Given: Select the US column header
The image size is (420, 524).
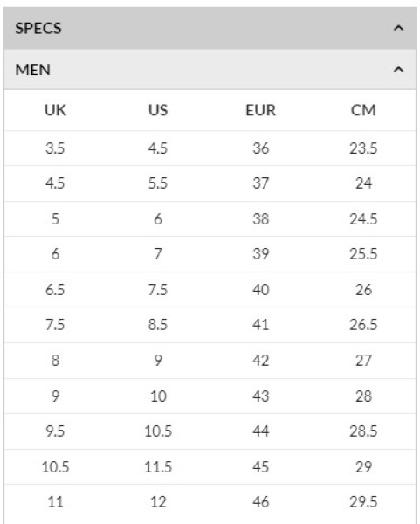Looking at the screenshot, I should [158, 110].
